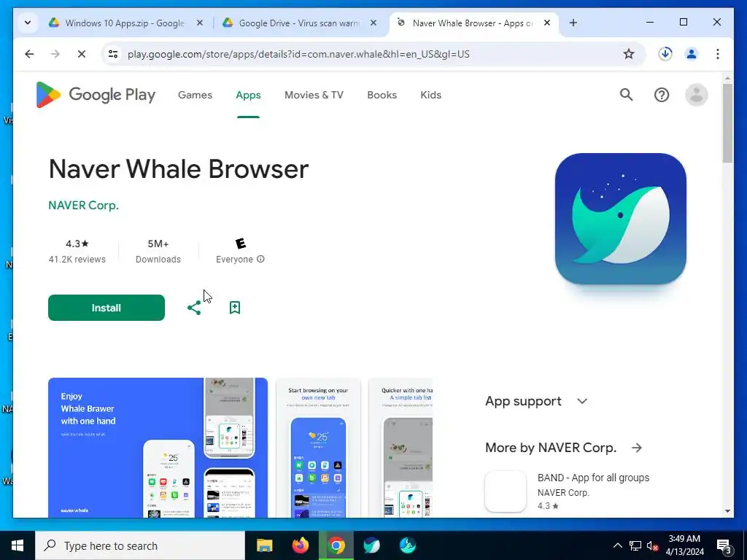Open More by NAVER Corp. arrow
747x560 pixels.
(637, 448)
